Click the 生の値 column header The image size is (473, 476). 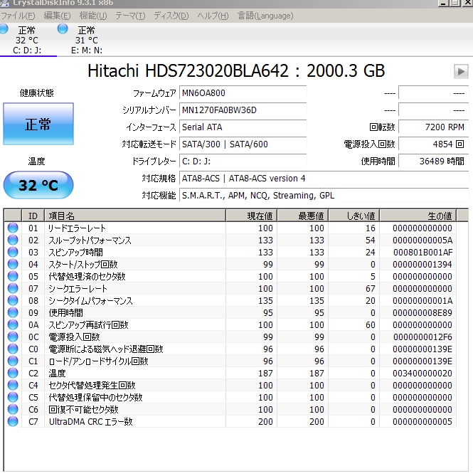pos(418,216)
